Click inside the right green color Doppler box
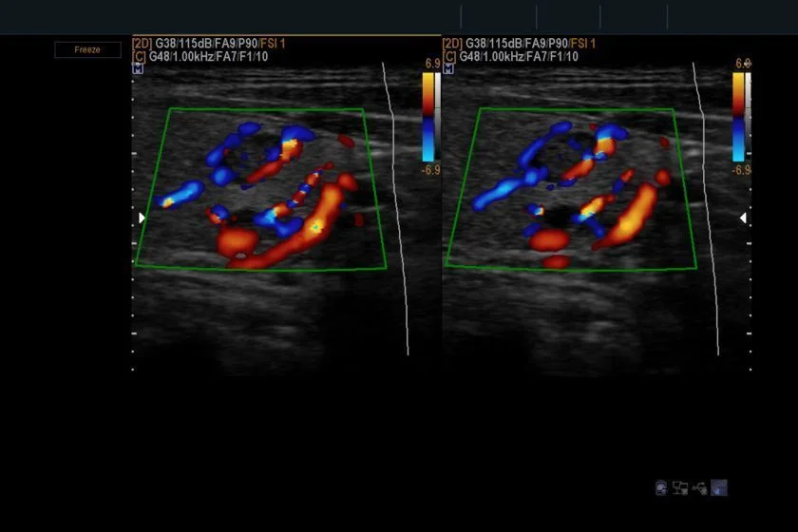The height and width of the screenshot is (532, 798). 571,188
